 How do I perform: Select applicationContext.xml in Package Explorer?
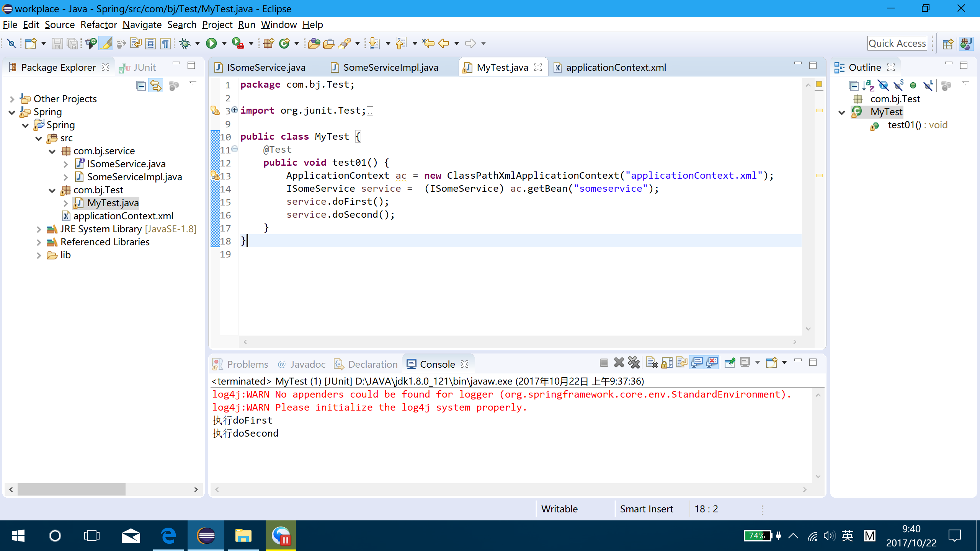click(123, 216)
